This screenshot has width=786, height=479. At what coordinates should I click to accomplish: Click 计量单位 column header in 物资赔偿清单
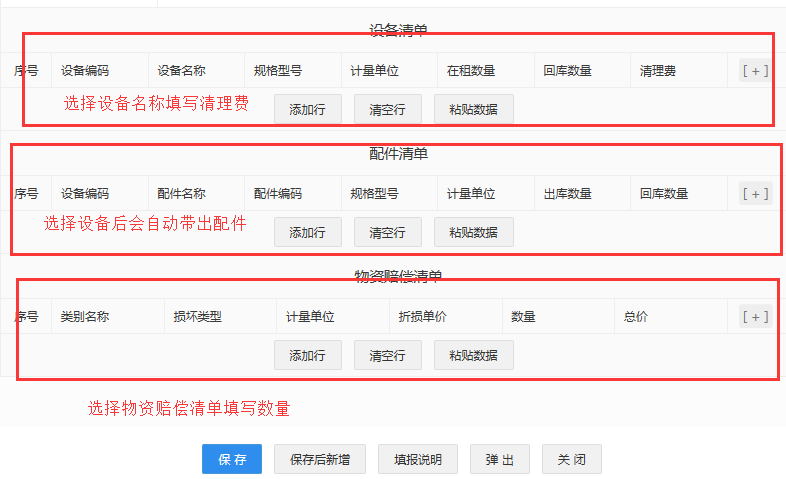310,317
